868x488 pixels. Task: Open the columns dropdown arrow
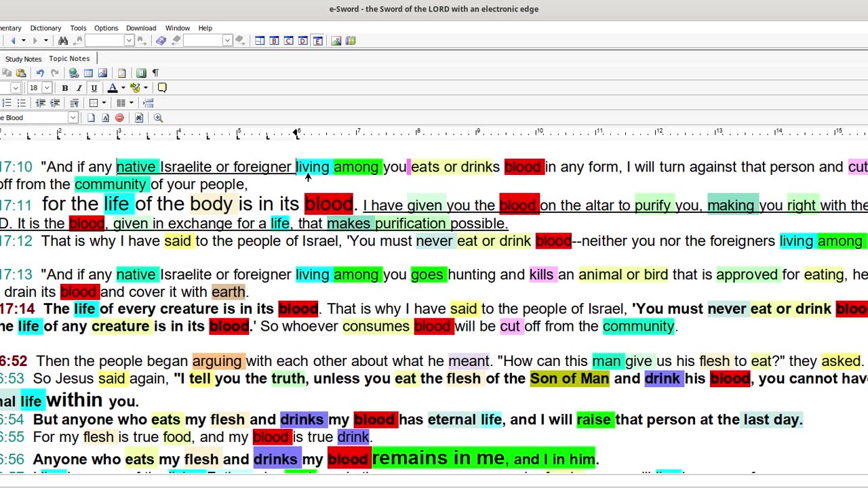131,103
